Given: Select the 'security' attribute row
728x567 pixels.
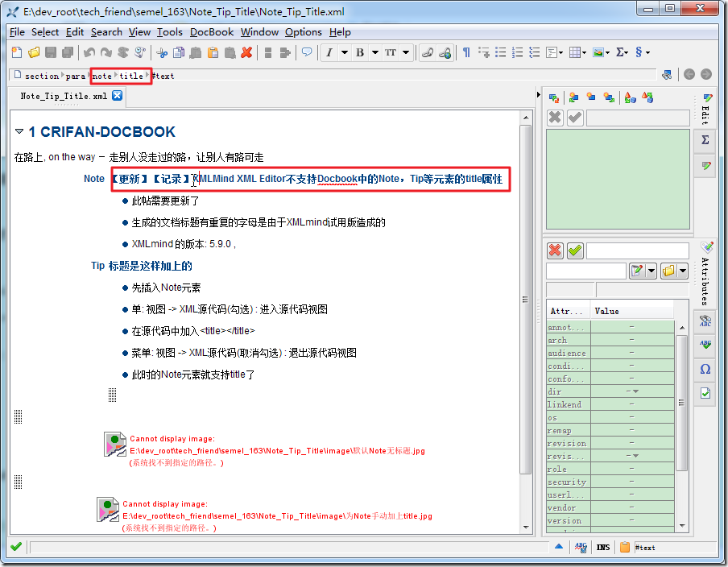Looking at the screenshot, I should click(610, 482).
